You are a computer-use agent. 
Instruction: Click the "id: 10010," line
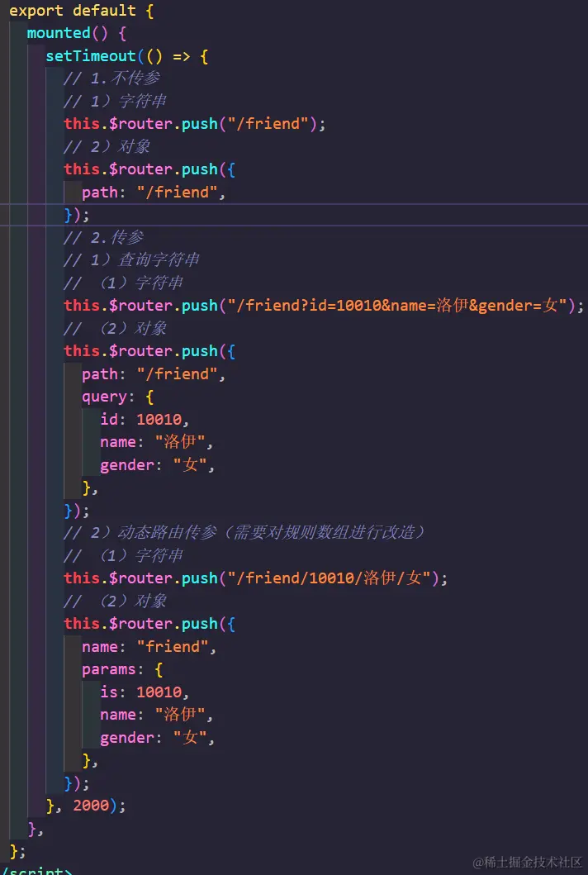point(145,419)
